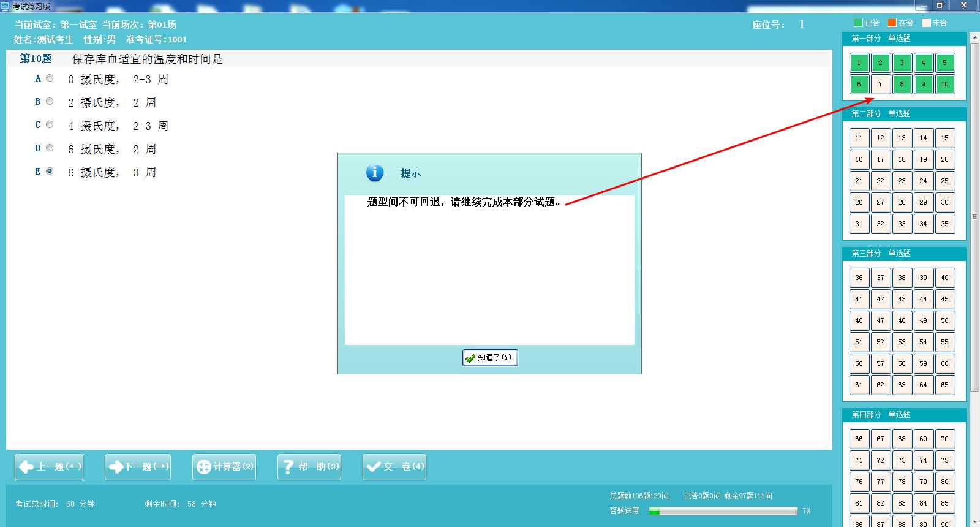980x527 pixels.
Task: Click the green 已答 legend swatch
Action: pos(858,23)
